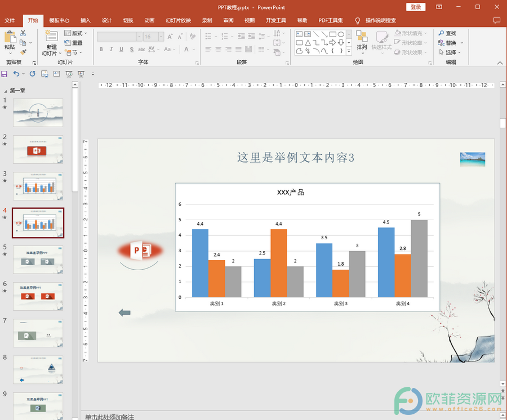507x420 pixels.
Task: Click Start From Beginning slideshow icon
Action: pyautogui.click(x=69, y=74)
